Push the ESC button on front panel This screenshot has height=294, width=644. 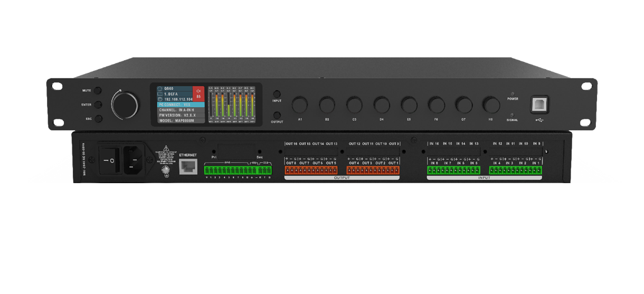(x=98, y=119)
